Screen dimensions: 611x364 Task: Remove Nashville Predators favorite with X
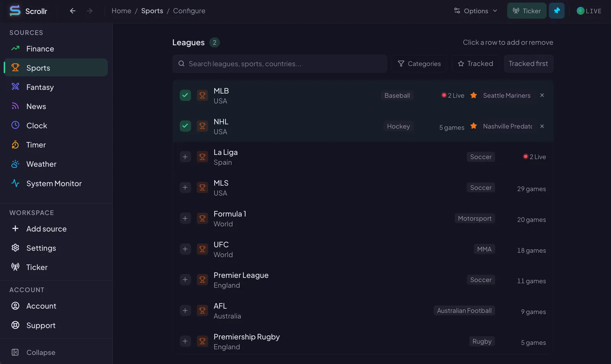(x=542, y=126)
